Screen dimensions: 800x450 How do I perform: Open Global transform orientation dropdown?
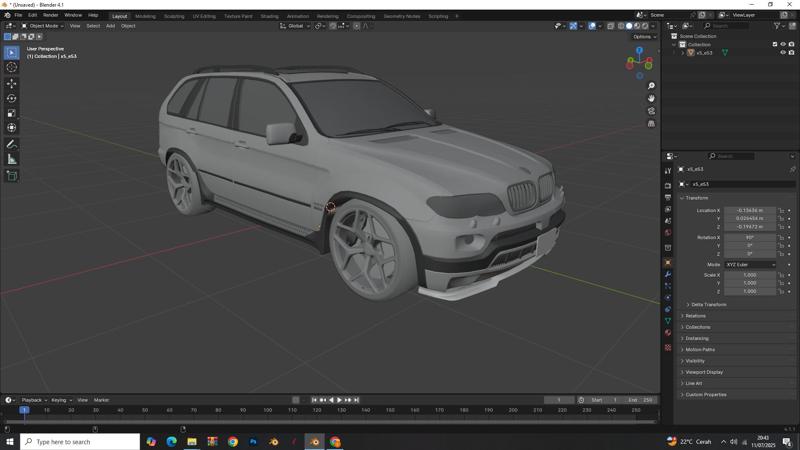tap(295, 26)
